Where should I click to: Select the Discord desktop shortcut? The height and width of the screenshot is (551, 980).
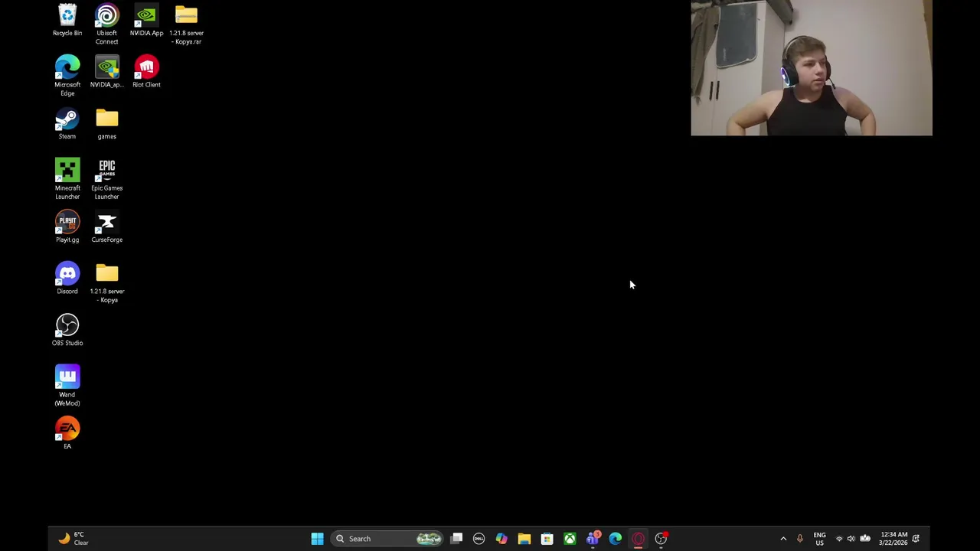click(67, 279)
